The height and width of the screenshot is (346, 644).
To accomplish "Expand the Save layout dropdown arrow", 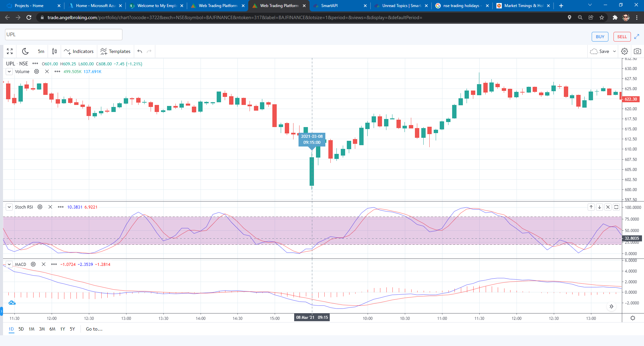I will [614, 51].
